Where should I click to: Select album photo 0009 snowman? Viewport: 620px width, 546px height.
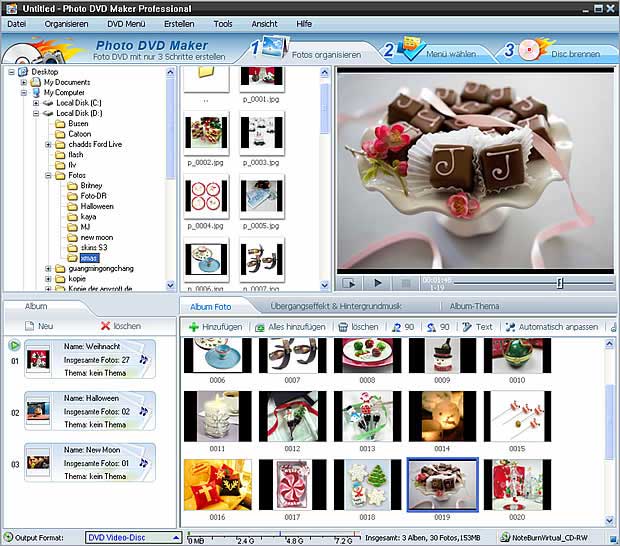point(442,355)
